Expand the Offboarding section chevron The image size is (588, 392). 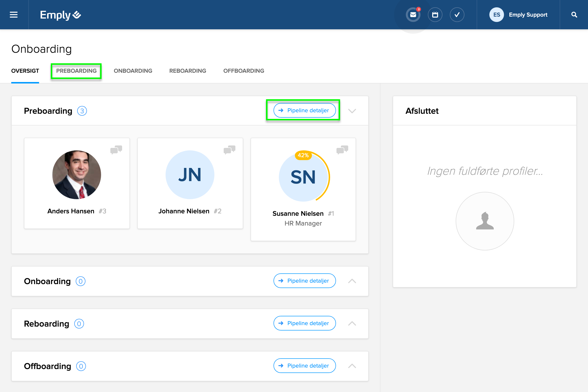pos(352,366)
